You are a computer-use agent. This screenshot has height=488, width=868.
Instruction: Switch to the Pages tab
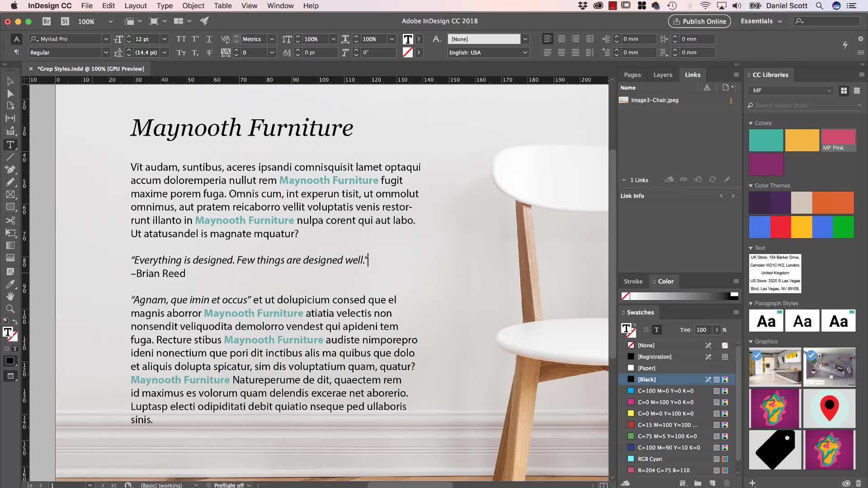click(x=632, y=75)
